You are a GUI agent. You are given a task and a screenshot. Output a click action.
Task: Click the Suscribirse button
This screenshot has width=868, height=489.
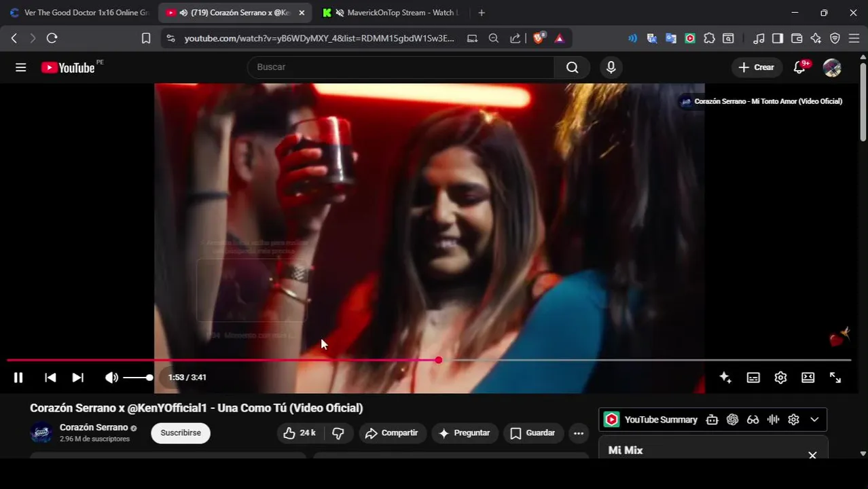pyautogui.click(x=181, y=433)
